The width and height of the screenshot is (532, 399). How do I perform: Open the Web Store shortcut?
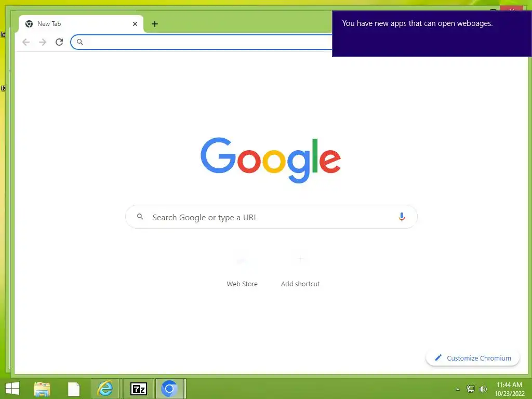click(x=242, y=271)
